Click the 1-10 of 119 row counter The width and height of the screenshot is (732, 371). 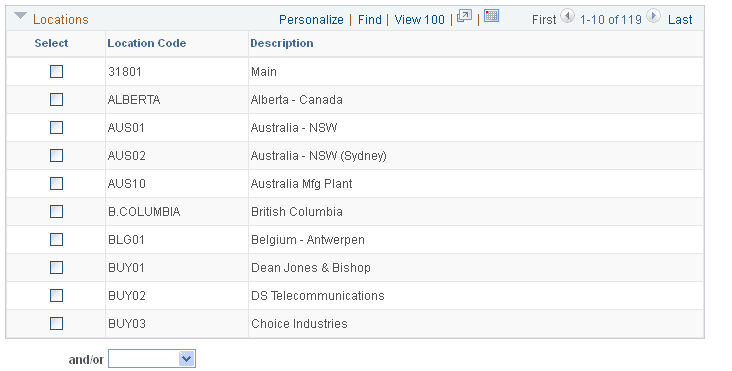coord(611,20)
